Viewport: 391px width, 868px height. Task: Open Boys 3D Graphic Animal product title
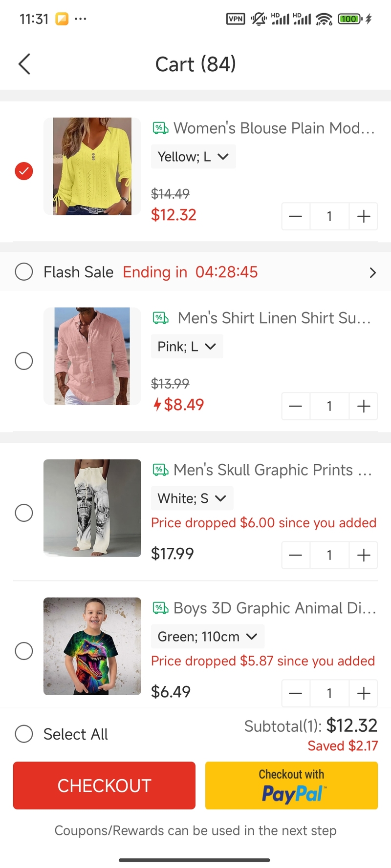pos(275,608)
